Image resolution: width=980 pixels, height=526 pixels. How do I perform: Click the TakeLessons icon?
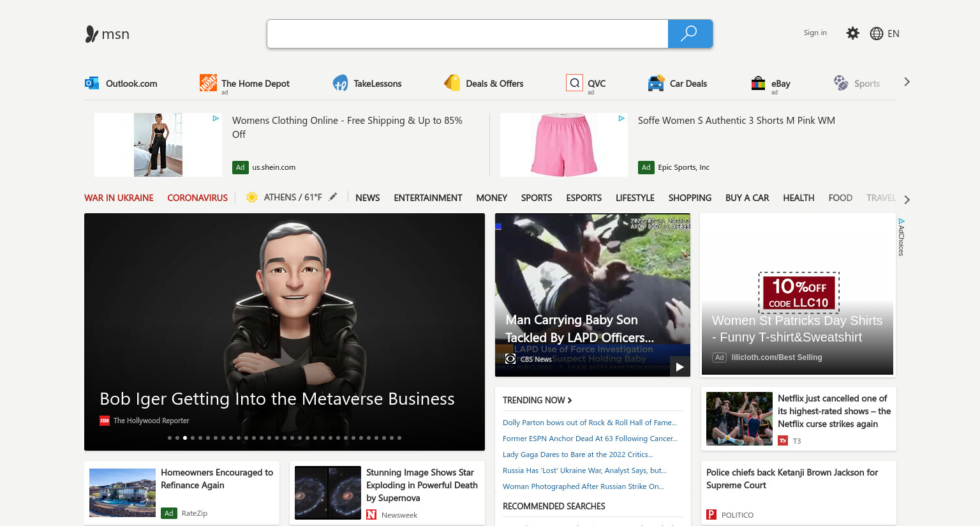coord(340,83)
